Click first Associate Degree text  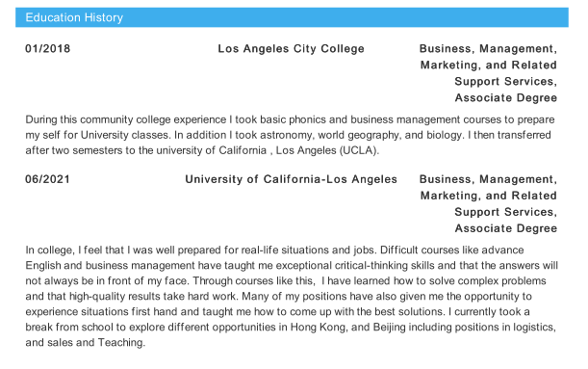click(506, 98)
